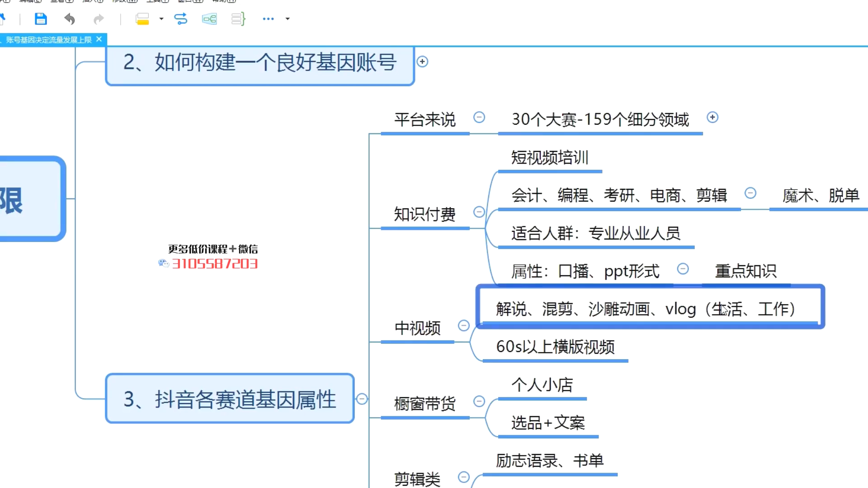868x488 pixels.
Task: Click the Summary bracket icon
Action: click(x=238, y=19)
